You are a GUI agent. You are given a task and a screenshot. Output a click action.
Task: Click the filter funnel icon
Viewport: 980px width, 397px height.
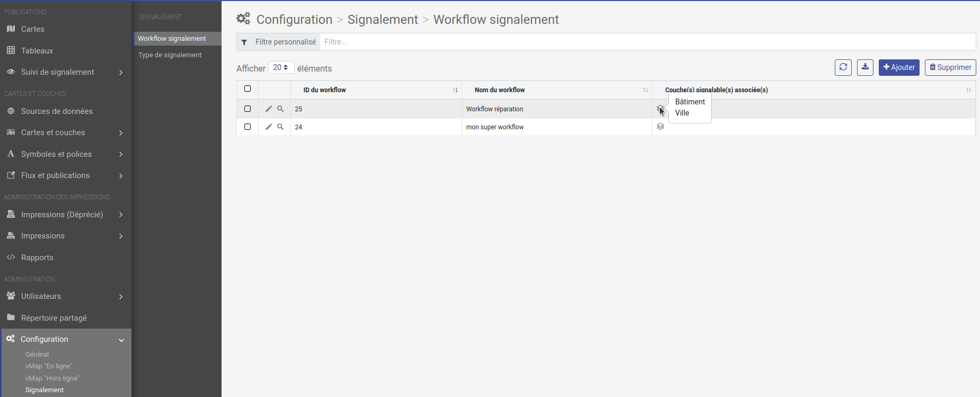point(244,42)
